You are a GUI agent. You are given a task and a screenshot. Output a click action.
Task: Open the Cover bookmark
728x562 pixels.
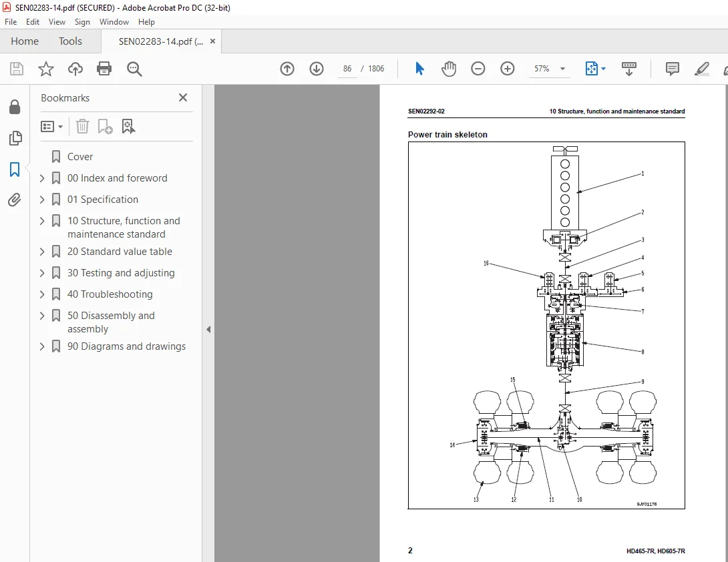(80, 157)
